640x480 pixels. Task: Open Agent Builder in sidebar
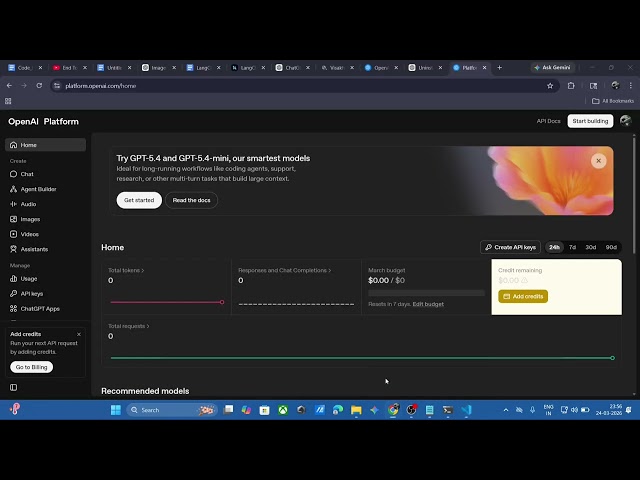click(x=38, y=189)
